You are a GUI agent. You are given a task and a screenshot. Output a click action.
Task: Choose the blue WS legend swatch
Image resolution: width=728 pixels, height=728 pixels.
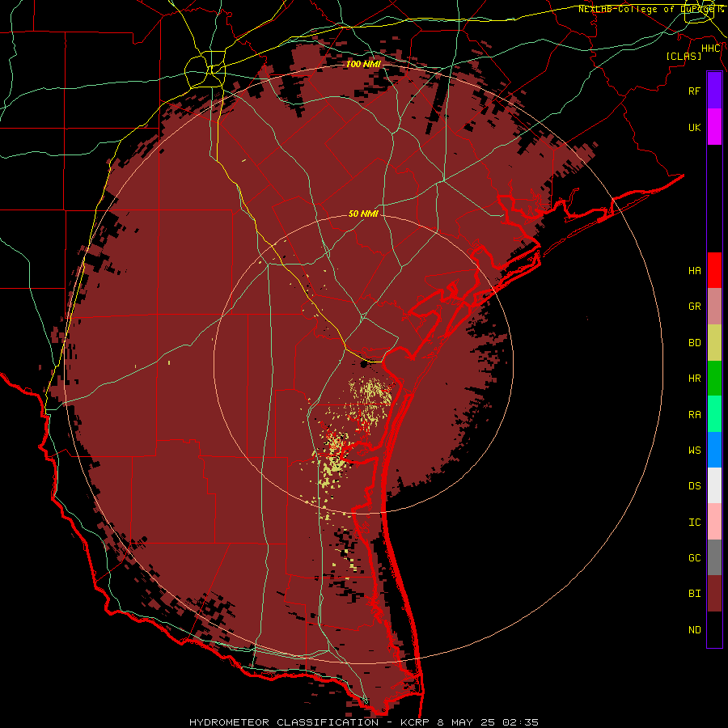tap(714, 450)
